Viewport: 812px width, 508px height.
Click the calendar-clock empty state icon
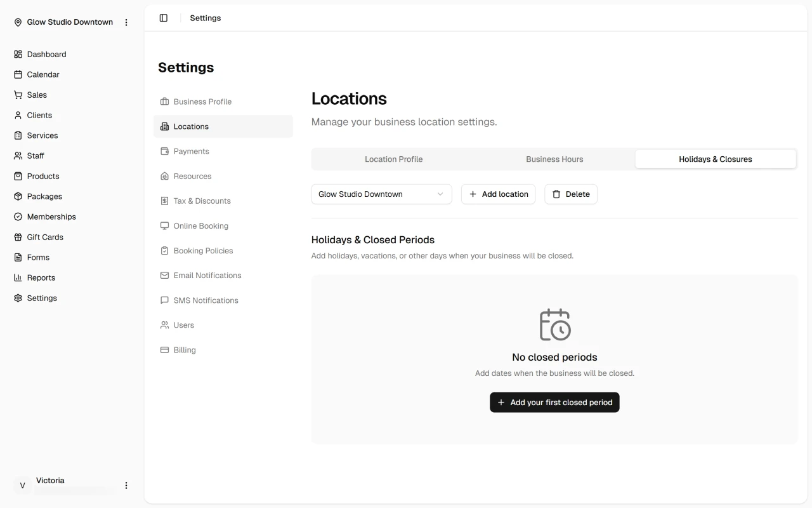click(554, 324)
